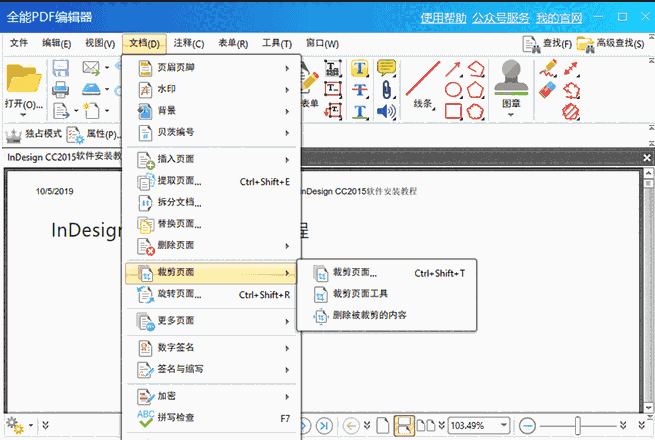
Task: Open the 视图(V) menu
Action: 100,43
